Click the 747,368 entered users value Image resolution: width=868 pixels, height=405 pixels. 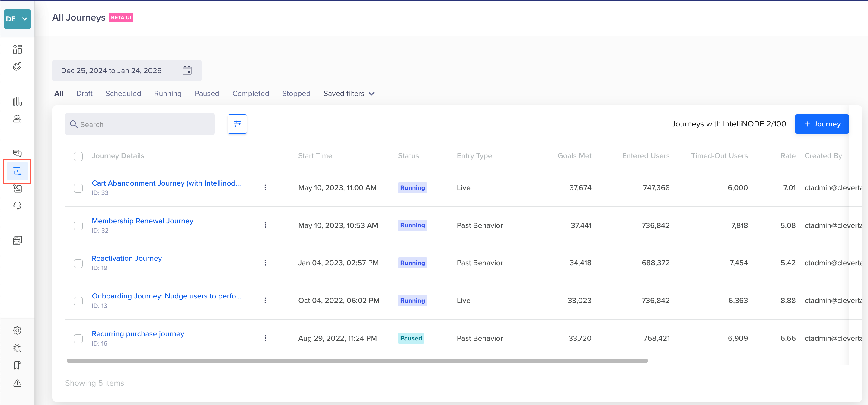(656, 187)
